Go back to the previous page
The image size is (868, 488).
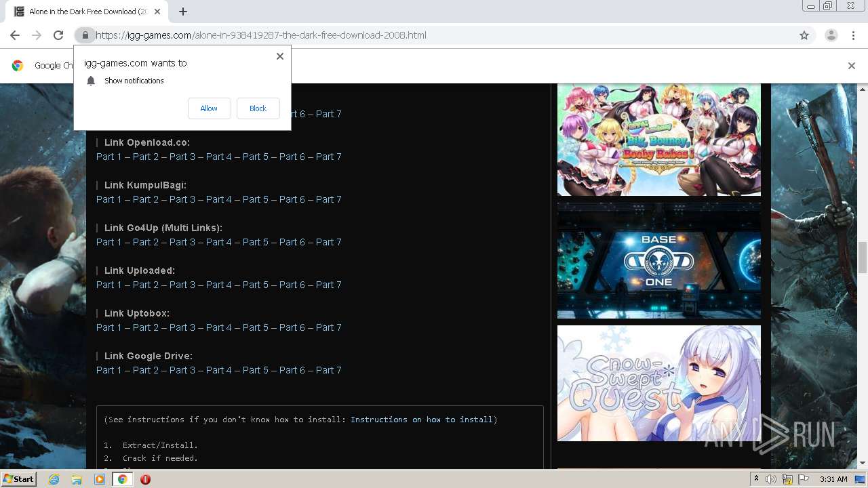click(x=15, y=35)
